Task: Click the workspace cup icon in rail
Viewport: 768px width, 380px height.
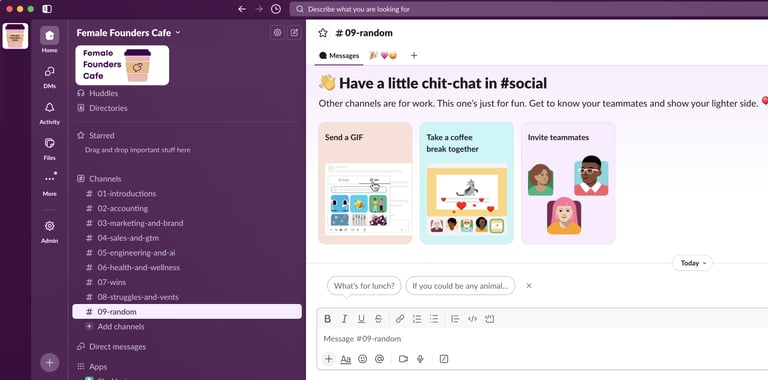Action: (x=15, y=36)
